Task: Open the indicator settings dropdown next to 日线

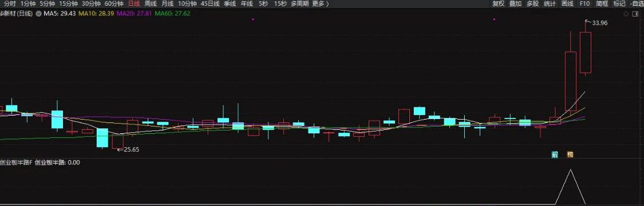Action: point(39,14)
